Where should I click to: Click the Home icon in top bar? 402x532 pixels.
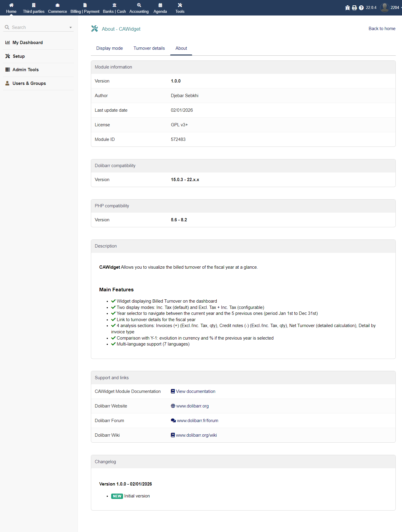(x=11, y=5)
